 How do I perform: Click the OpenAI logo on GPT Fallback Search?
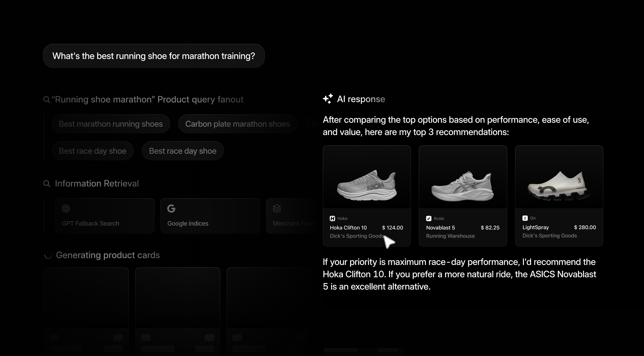(66, 208)
